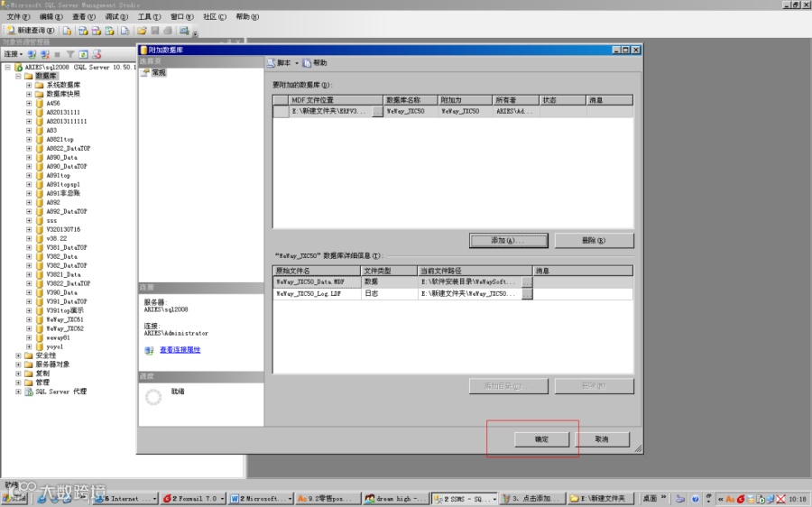Open the E:\新建文件夹 taskbar item
812x507 pixels.
(601, 498)
